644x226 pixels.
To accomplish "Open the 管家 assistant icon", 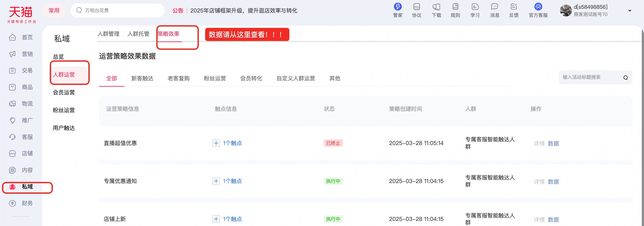I will click(x=397, y=7).
